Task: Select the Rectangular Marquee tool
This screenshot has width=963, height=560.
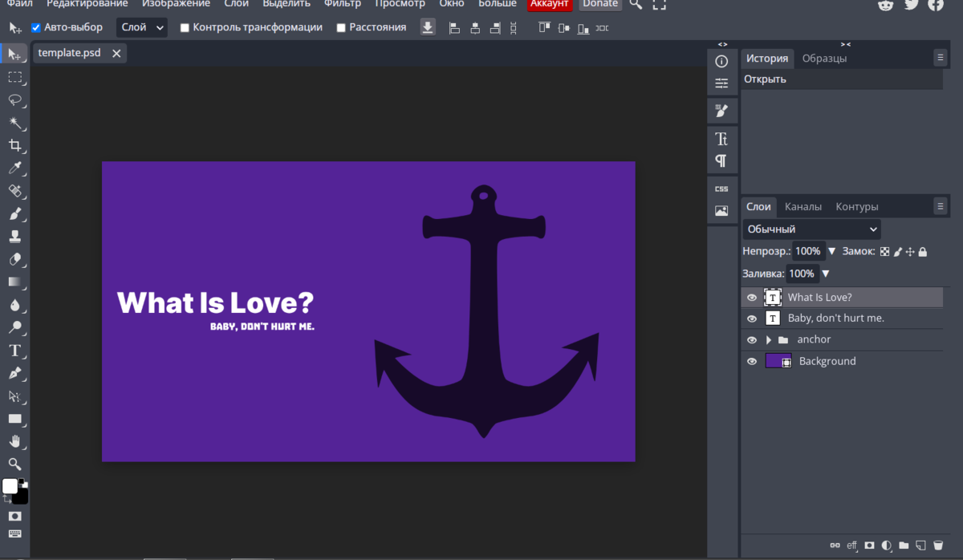Action: 14,77
